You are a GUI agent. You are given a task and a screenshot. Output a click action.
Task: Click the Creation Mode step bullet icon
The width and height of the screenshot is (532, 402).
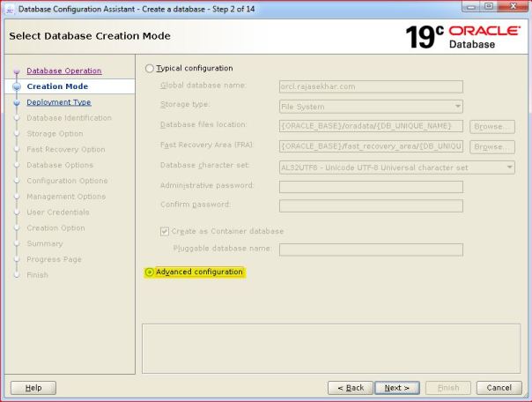point(16,87)
